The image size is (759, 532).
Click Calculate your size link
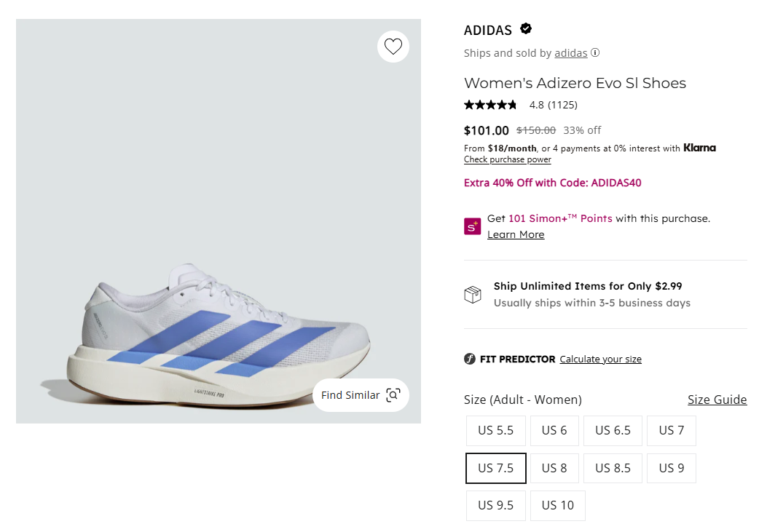click(600, 359)
